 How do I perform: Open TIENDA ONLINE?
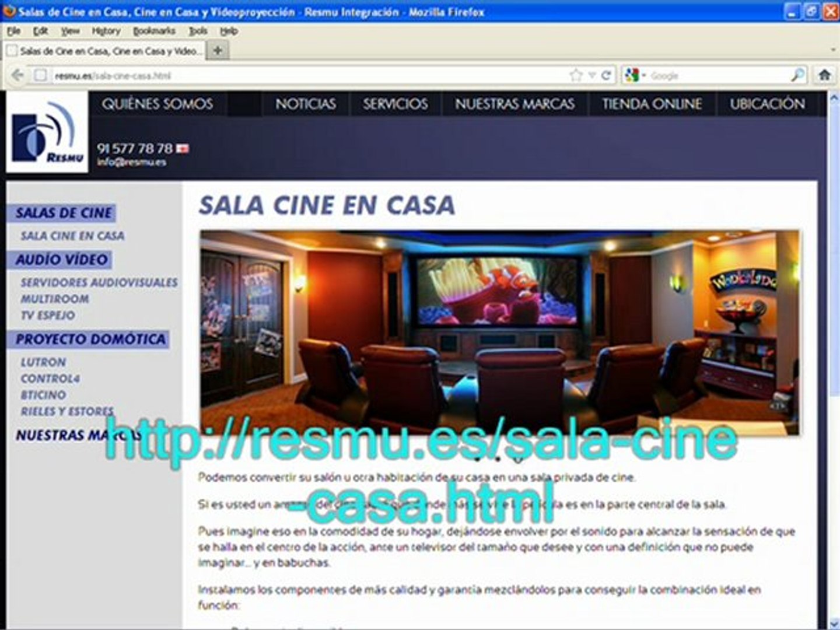tap(652, 104)
